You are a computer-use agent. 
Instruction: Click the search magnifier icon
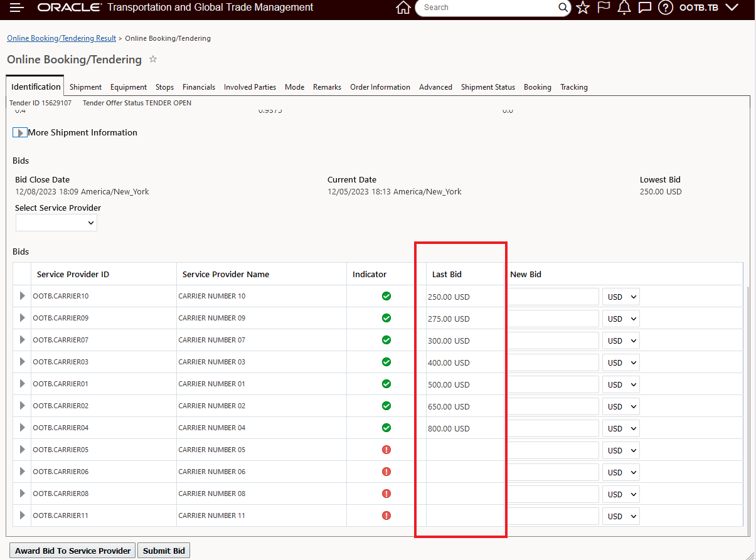[563, 8]
